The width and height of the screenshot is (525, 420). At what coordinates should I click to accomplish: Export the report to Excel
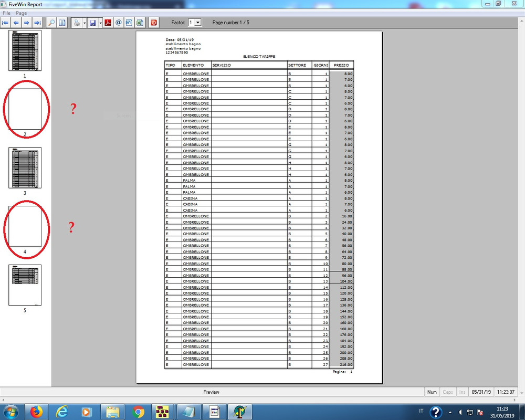[x=140, y=23]
